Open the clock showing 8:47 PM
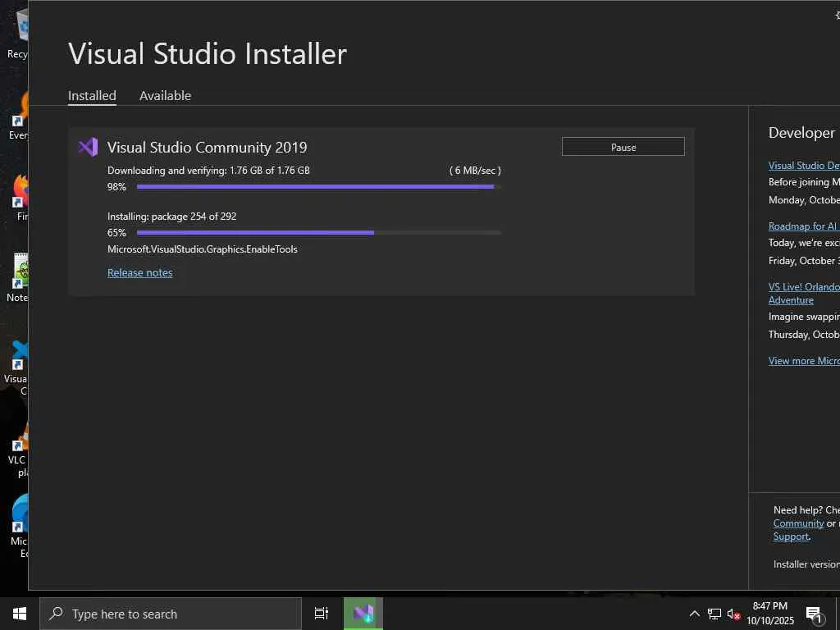Screen dimensions: 840x630 click(769, 614)
